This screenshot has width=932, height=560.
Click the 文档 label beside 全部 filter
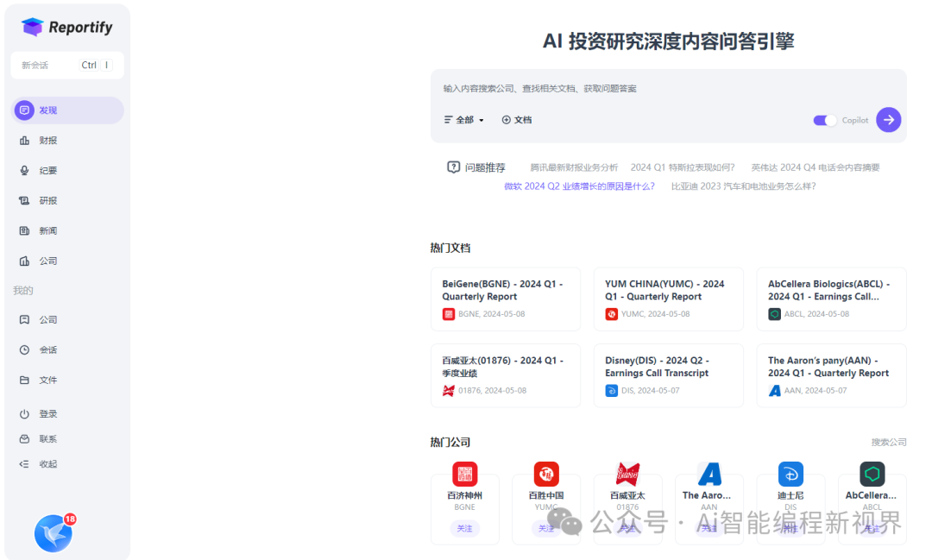pos(523,120)
